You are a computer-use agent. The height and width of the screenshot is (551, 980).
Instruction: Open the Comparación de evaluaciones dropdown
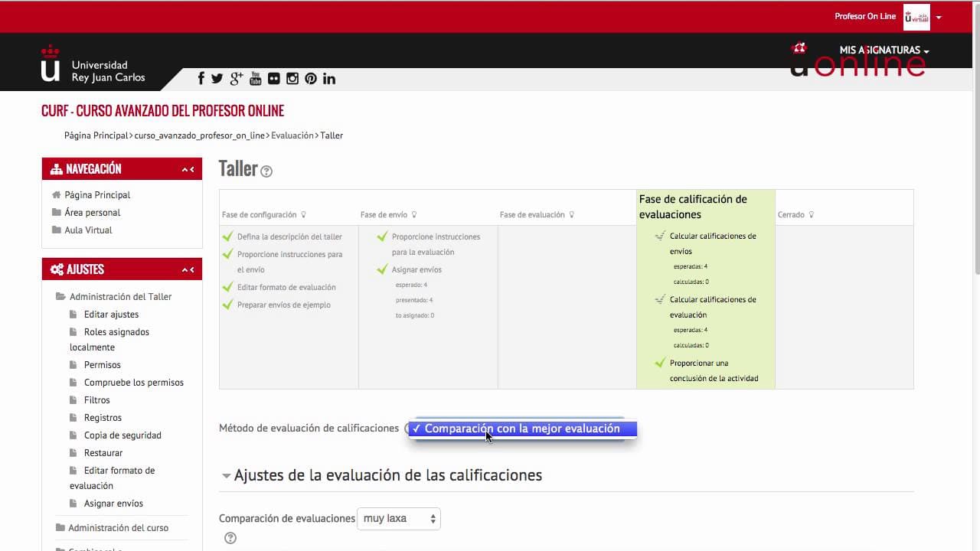(x=398, y=519)
